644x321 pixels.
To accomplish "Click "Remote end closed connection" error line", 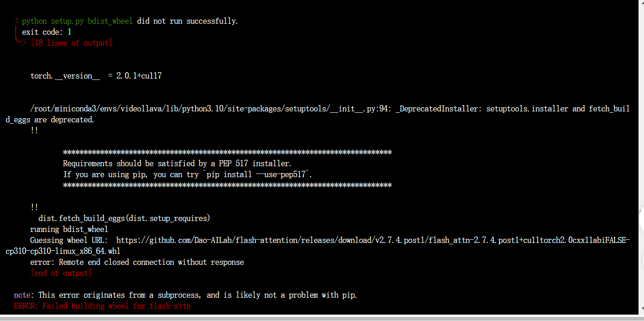I will (137, 262).
